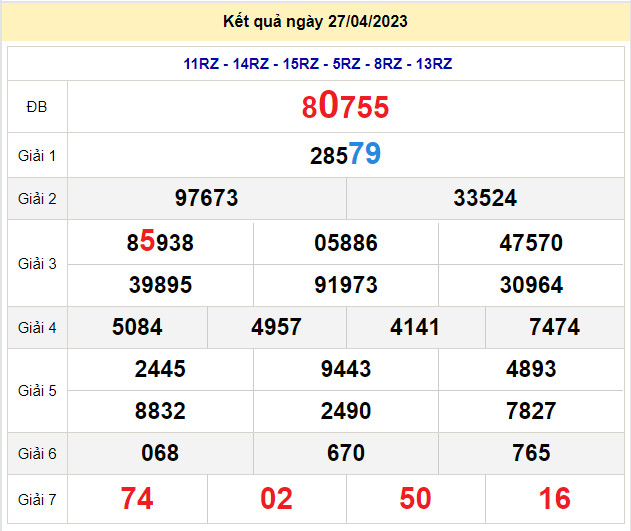Select the special prize number 80755

tap(345, 106)
